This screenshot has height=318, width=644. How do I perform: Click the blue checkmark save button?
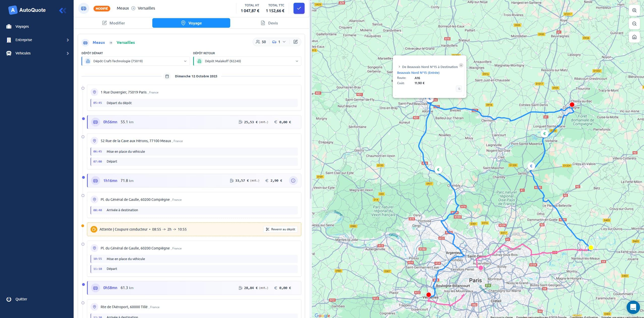click(x=299, y=8)
